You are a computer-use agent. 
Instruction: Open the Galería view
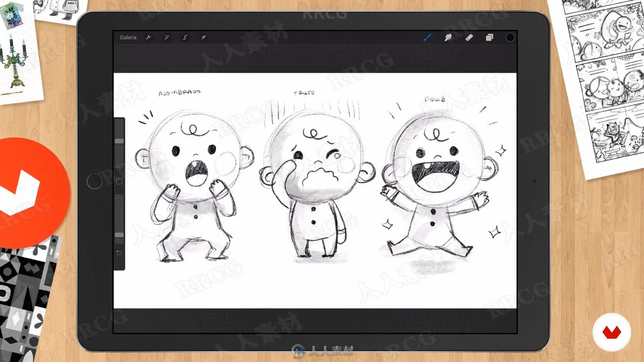click(128, 37)
